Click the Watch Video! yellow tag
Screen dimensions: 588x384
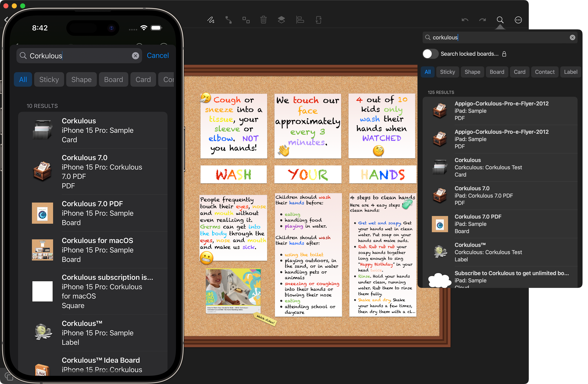265,319
